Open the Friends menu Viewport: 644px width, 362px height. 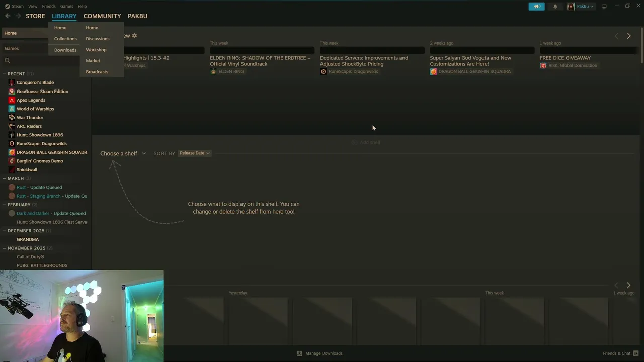(49, 6)
